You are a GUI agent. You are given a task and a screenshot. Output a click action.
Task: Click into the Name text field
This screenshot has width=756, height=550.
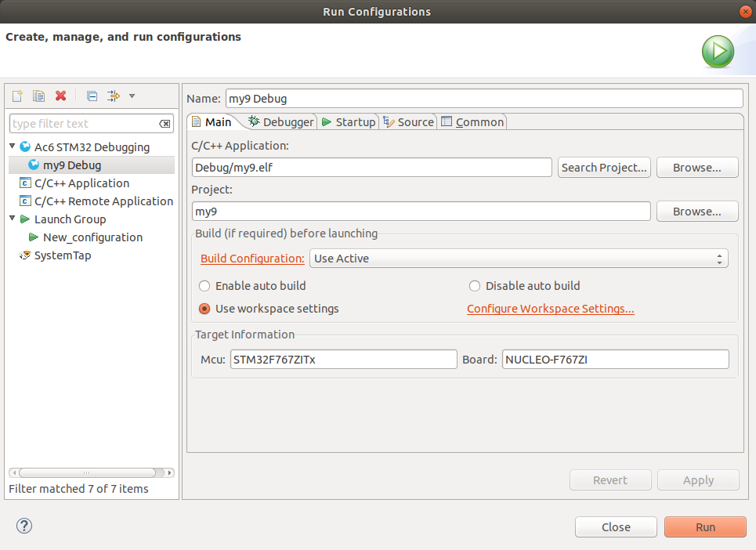point(483,99)
